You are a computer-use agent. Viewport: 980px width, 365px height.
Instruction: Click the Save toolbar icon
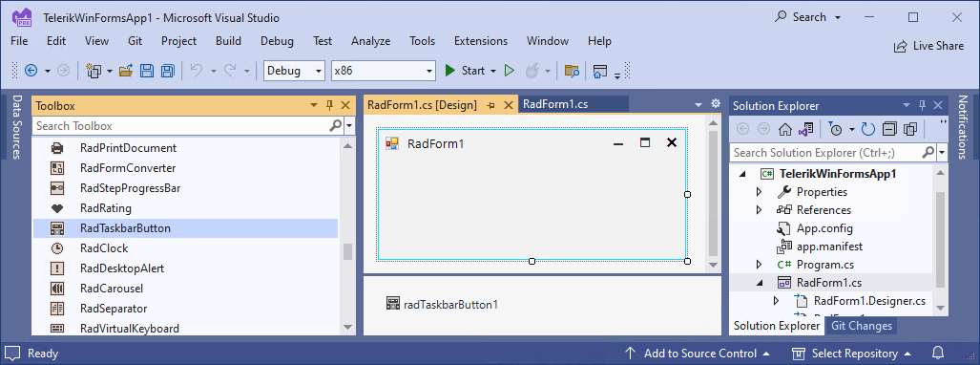[147, 71]
